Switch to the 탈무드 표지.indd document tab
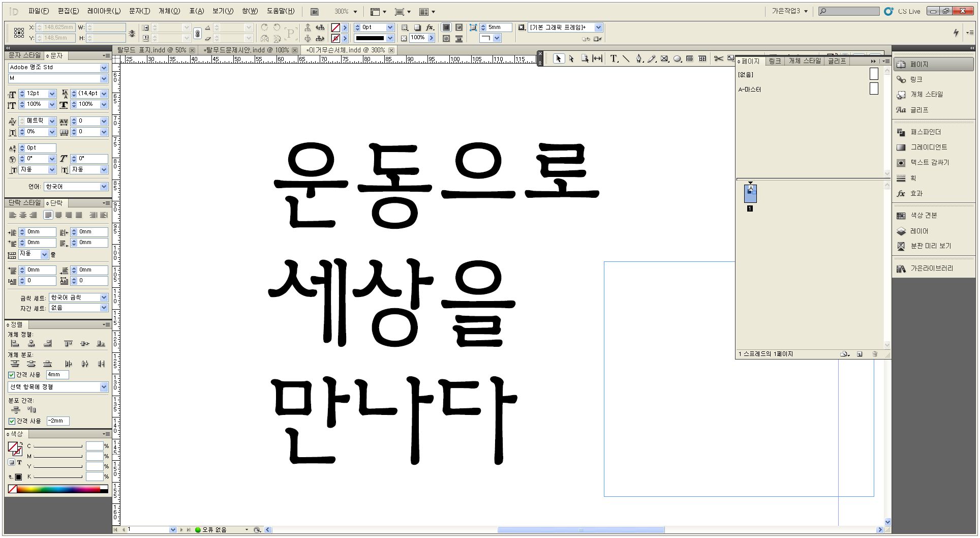980x538 pixels. [x=151, y=50]
